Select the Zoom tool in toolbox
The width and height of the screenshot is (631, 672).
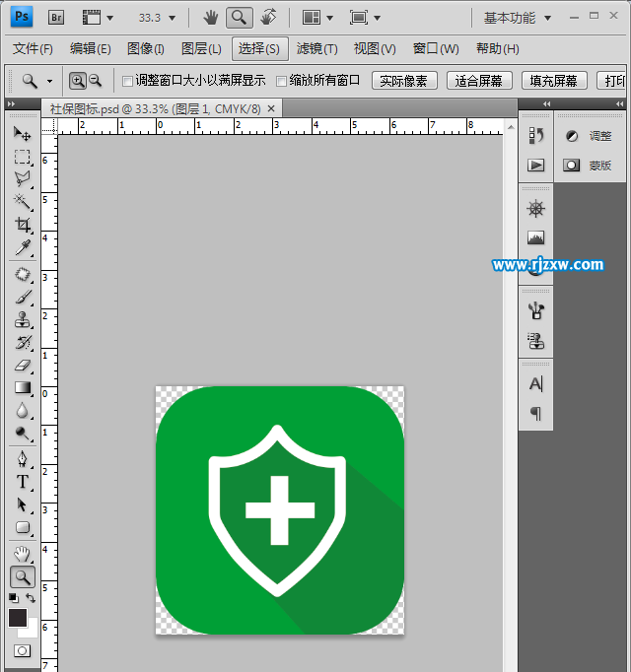(23, 577)
